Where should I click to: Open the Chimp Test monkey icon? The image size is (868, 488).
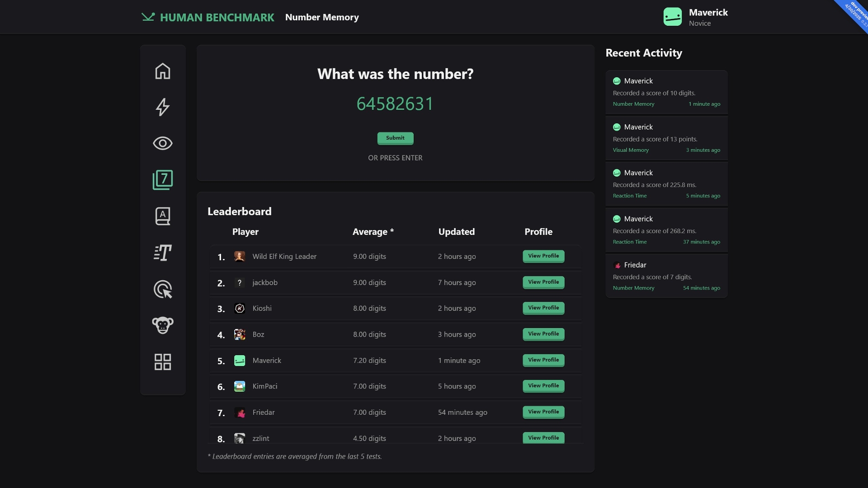point(163,325)
